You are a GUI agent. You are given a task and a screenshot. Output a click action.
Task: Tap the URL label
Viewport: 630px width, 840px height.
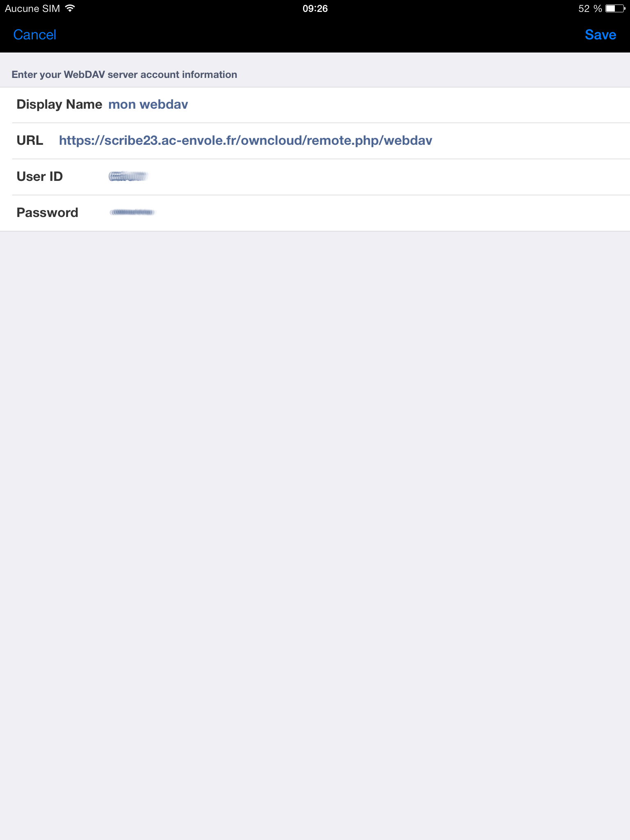click(30, 141)
